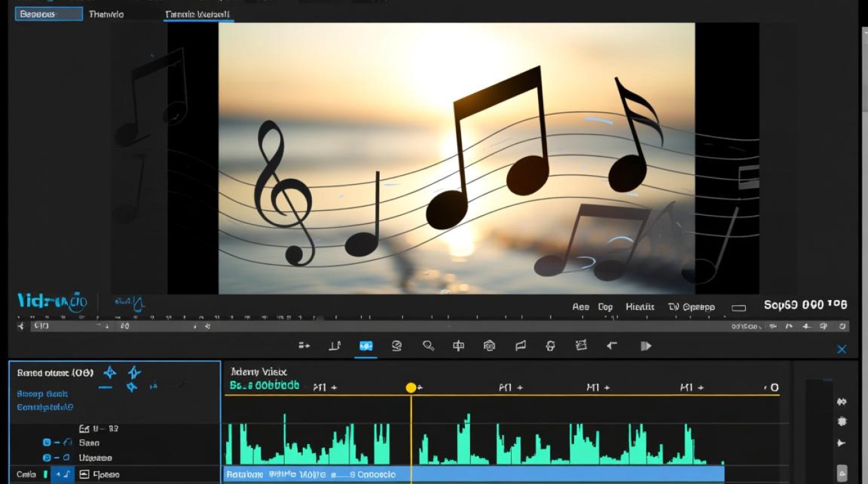Click the blue highlighted toolbar tool
Viewport: 868px width, 484px height.
click(x=366, y=346)
